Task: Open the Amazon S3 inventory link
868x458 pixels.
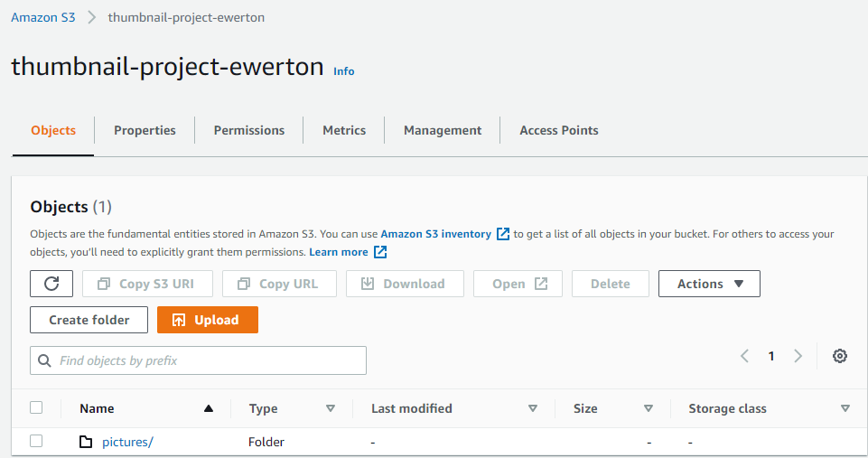Action: pyautogui.click(x=435, y=234)
